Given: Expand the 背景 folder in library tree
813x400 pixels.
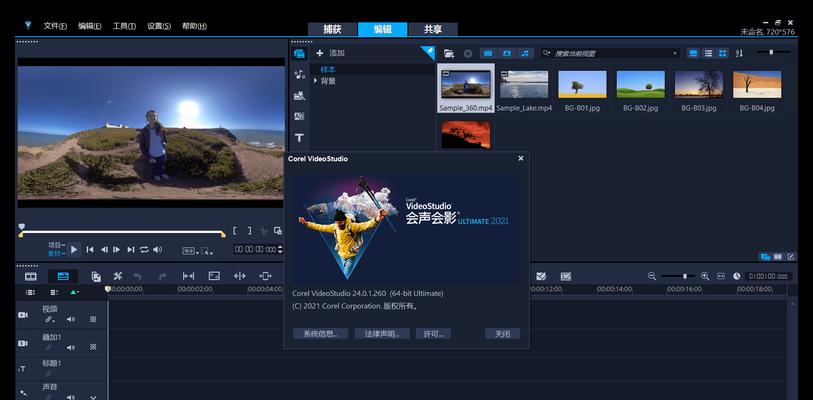Looking at the screenshot, I should (x=315, y=81).
